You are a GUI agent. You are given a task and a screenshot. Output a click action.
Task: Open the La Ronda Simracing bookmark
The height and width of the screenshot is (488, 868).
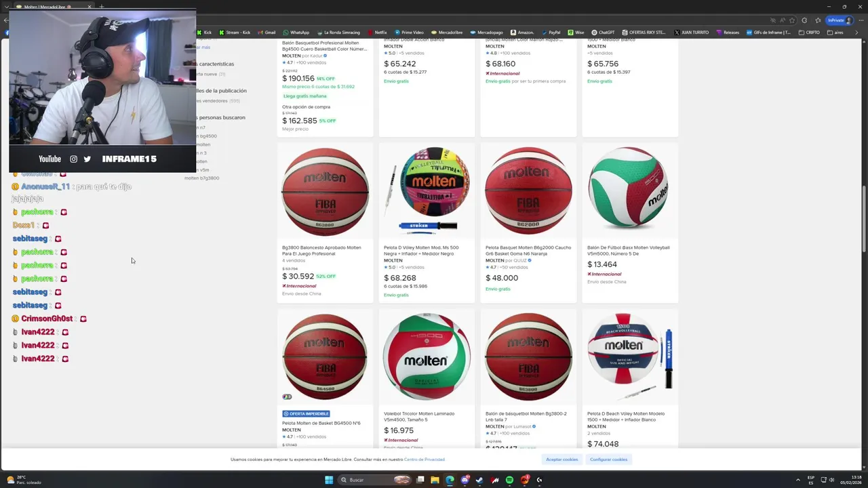point(338,32)
